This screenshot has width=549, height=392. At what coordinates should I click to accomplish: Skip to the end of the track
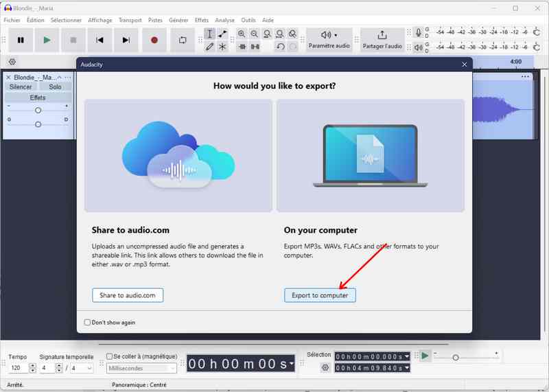pyautogui.click(x=126, y=41)
